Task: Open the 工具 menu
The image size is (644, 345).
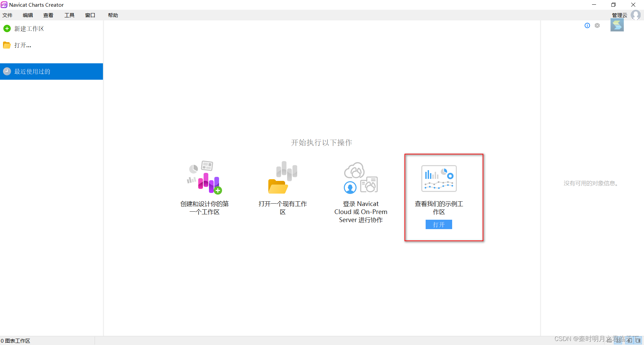Action: [x=69, y=15]
